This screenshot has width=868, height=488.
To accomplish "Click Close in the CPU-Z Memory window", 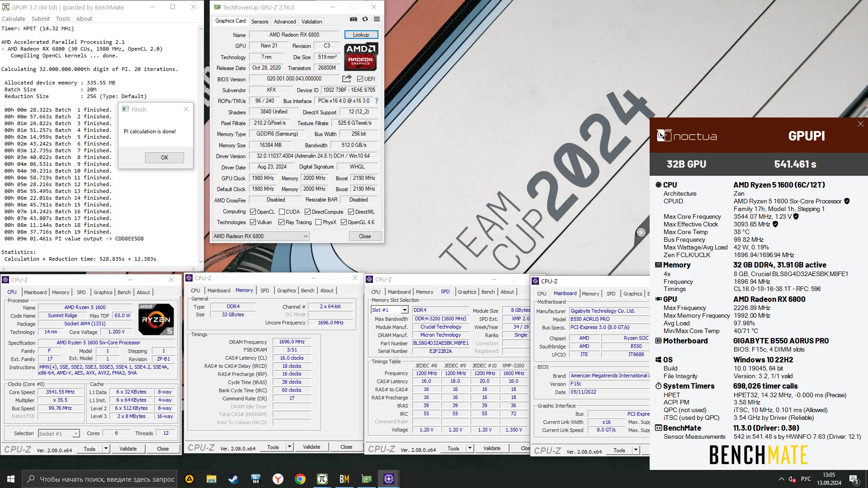I will [346, 447].
